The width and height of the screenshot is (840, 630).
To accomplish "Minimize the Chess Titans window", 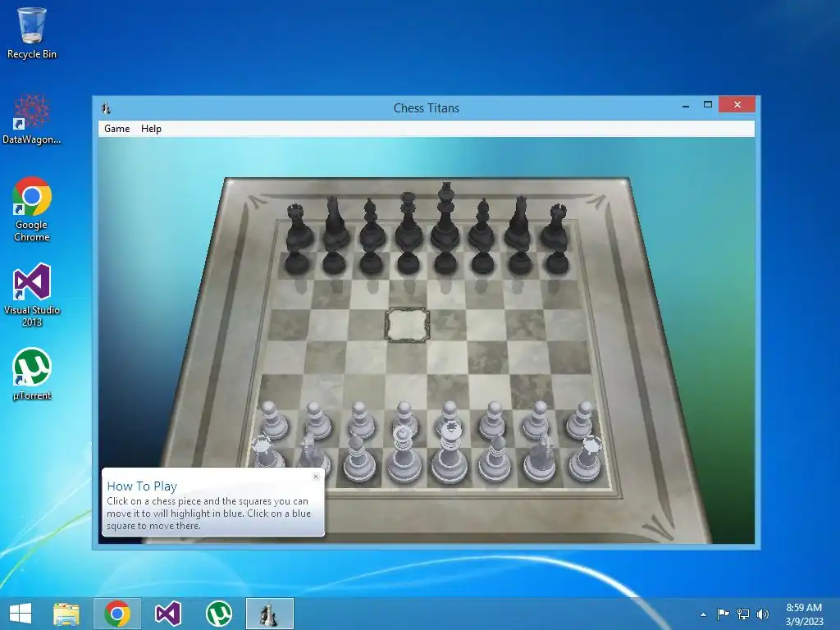I will 686,106.
